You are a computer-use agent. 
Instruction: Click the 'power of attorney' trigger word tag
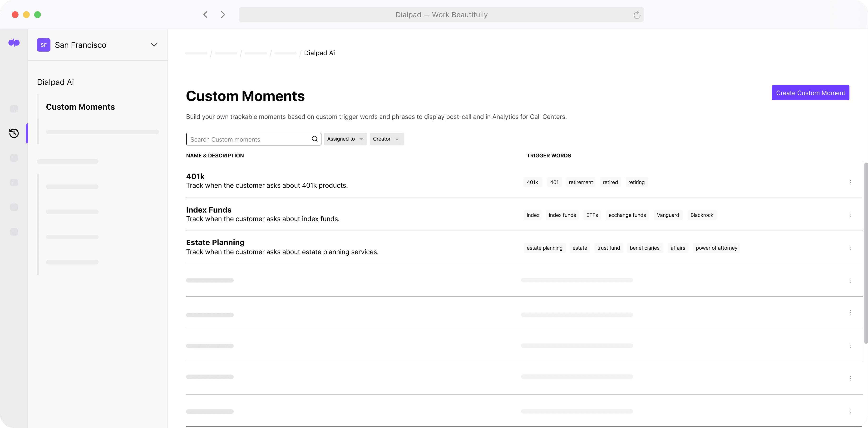click(716, 248)
